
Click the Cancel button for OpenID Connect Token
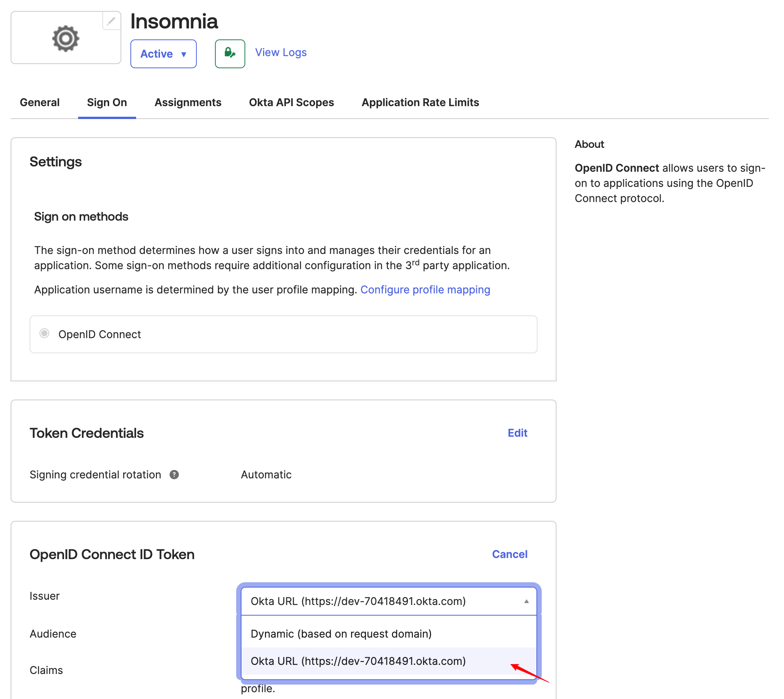tap(510, 554)
